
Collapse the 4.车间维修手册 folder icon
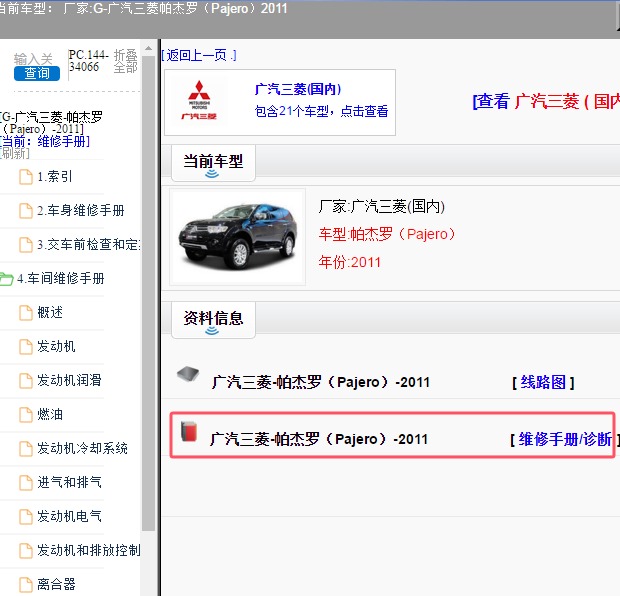[7, 279]
